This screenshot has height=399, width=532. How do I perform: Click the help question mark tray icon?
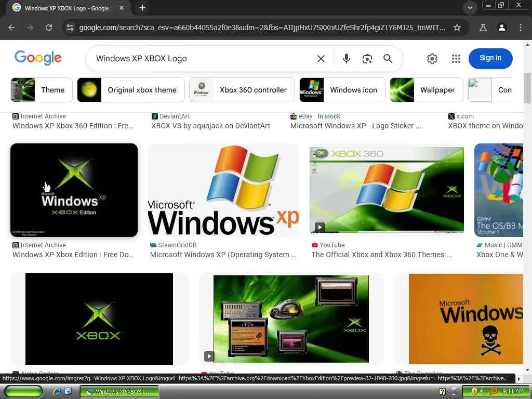(442, 392)
